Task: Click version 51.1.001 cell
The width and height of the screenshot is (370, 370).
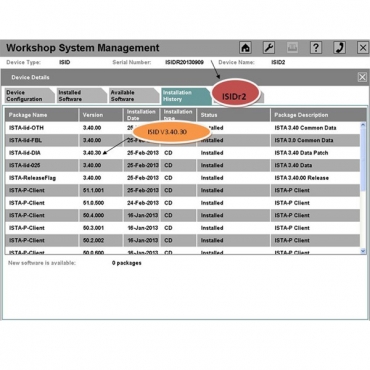Action: click(101, 190)
